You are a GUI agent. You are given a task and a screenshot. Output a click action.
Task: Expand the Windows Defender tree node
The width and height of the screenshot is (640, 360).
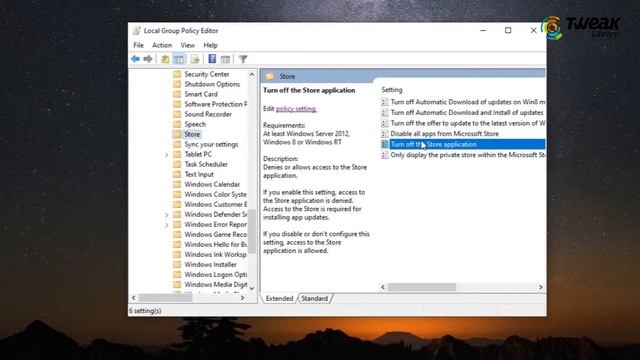[x=167, y=215]
